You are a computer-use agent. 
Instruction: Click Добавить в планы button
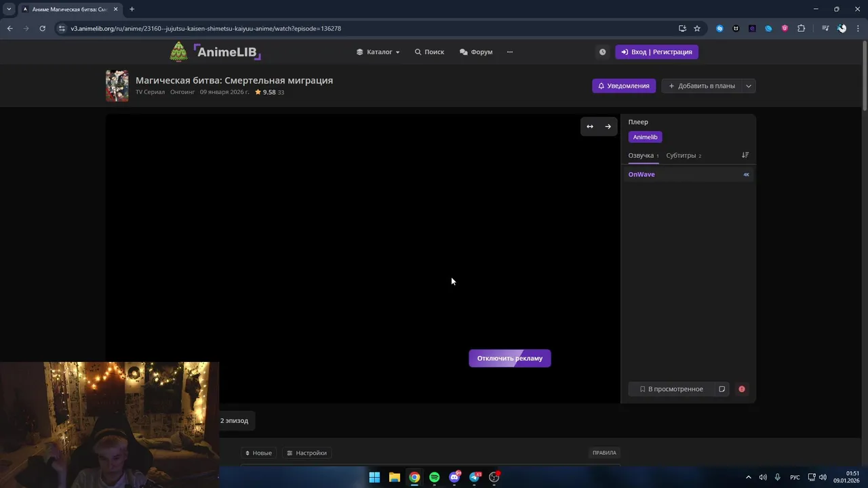point(702,86)
